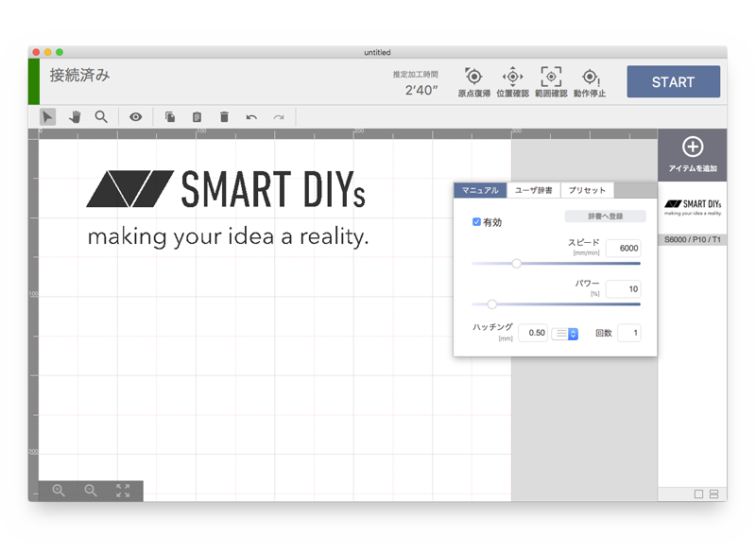Select the zoom magnifier tool
Viewport: 756px width, 554px height.
pos(102,116)
